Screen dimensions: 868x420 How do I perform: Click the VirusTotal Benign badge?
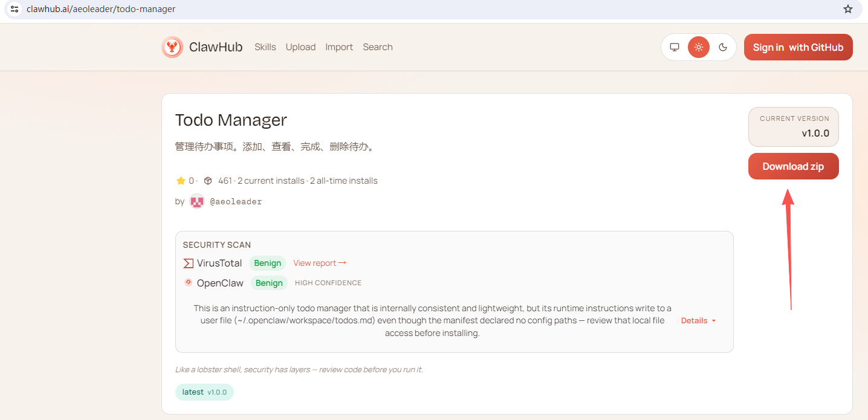click(268, 263)
